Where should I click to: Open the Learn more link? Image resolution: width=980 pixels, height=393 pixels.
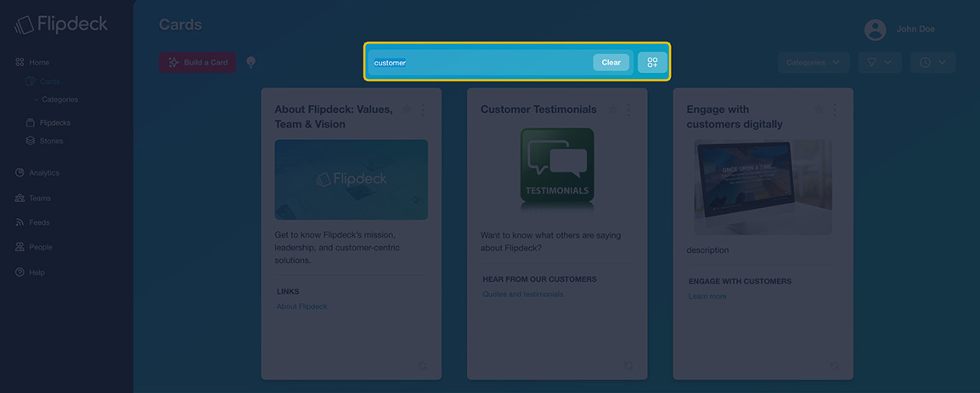pyautogui.click(x=707, y=296)
